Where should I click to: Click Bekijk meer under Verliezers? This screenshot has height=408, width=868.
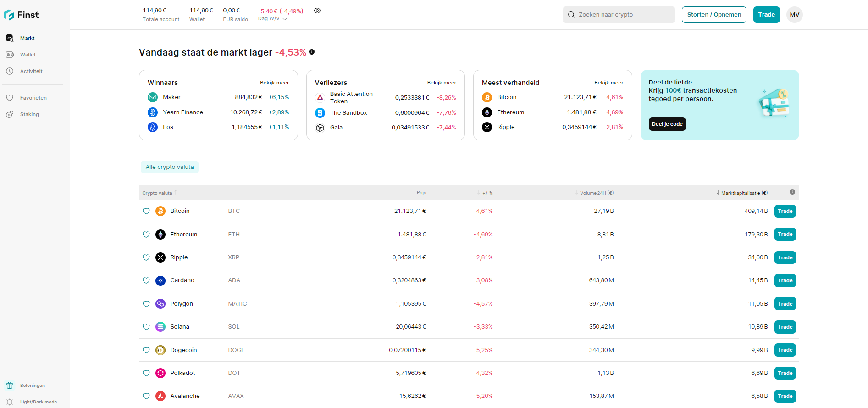(441, 83)
